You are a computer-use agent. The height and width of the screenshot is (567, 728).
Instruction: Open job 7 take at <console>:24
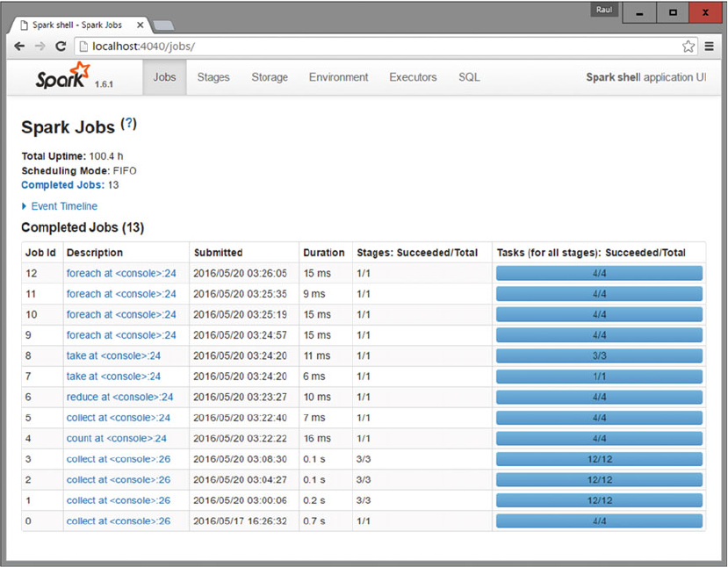[x=113, y=377]
